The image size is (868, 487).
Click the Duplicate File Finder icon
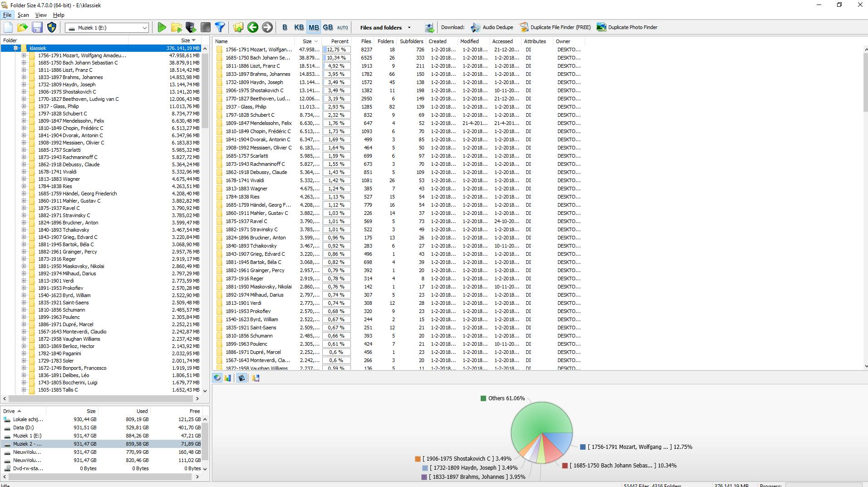[x=524, y=27]
